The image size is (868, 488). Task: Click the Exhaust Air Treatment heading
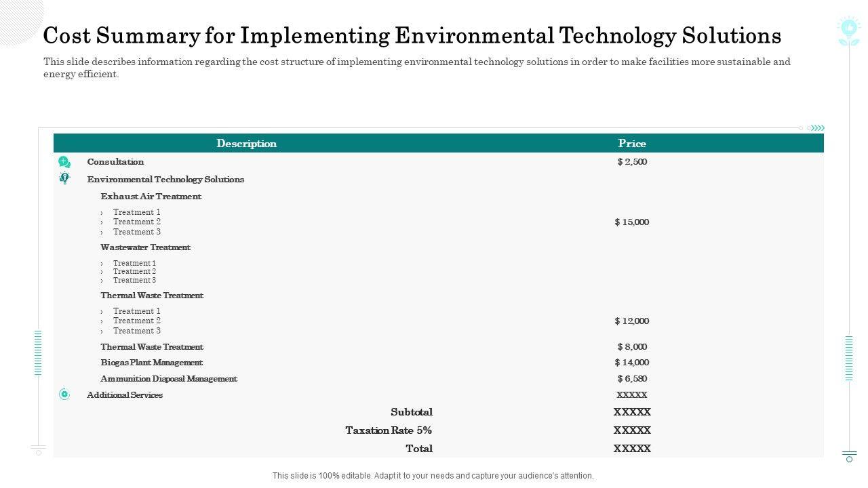[151, 197]
